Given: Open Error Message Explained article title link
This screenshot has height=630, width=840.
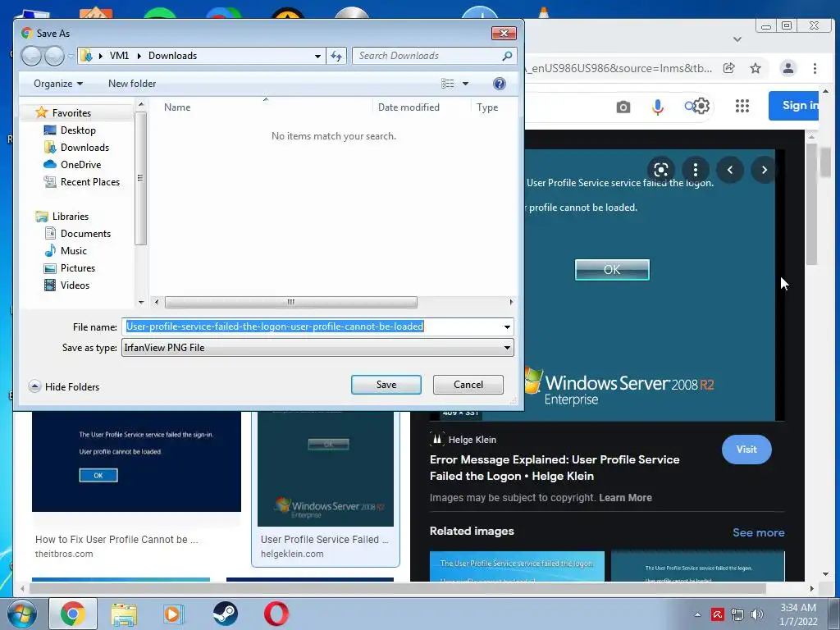Looking at the screenshot, I should click(x=555, y=468).
